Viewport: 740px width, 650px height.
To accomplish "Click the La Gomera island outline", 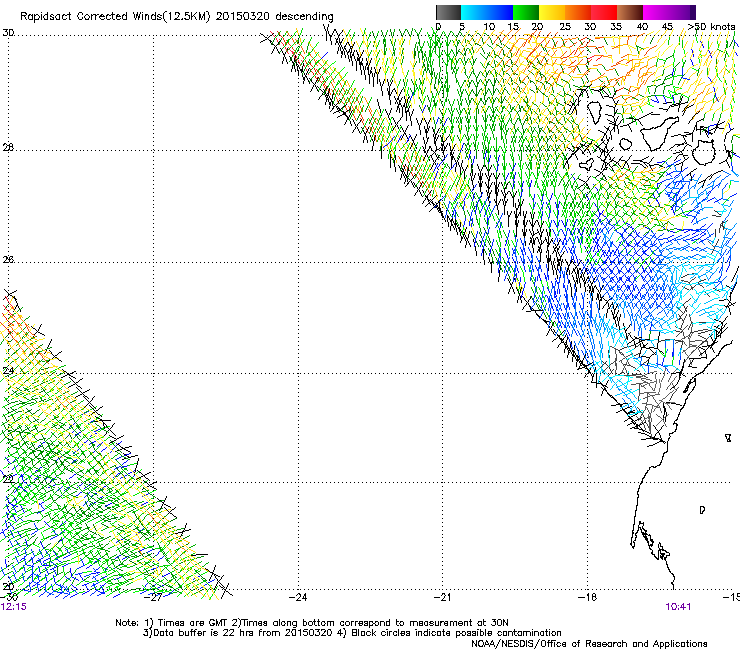I will tap(626, 144).
